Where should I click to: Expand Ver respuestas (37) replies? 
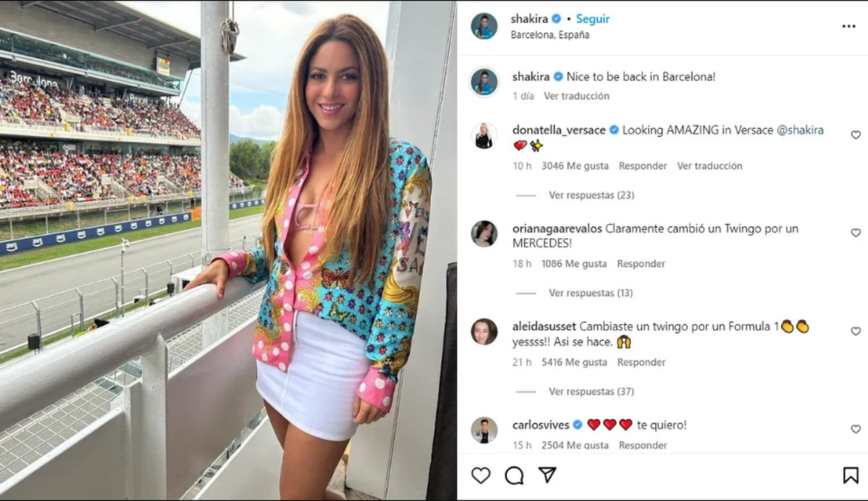click(591, 392)
